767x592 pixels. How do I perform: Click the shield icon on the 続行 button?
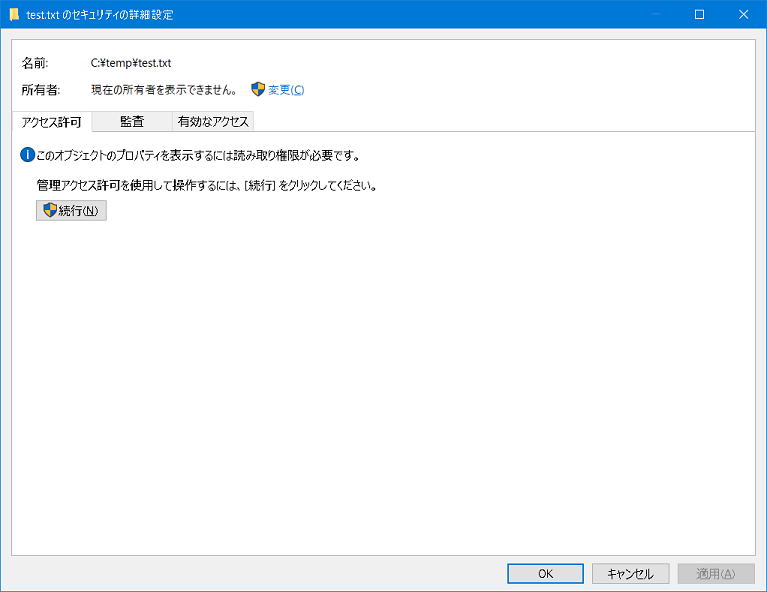[50, 210]
